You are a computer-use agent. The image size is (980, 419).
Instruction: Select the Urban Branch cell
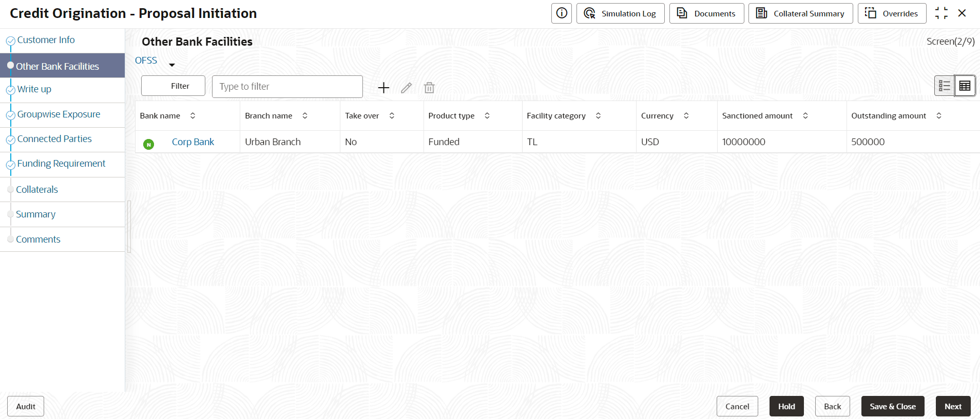pyautogui.click(x=290, y=142)
